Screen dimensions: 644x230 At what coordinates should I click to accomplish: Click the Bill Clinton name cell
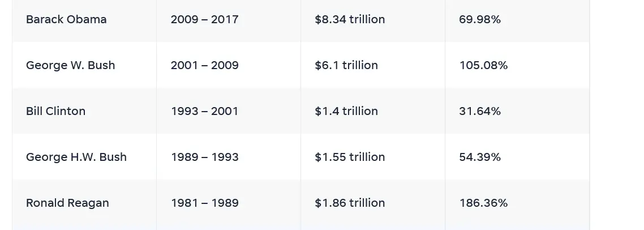click(x=55, y=111)
